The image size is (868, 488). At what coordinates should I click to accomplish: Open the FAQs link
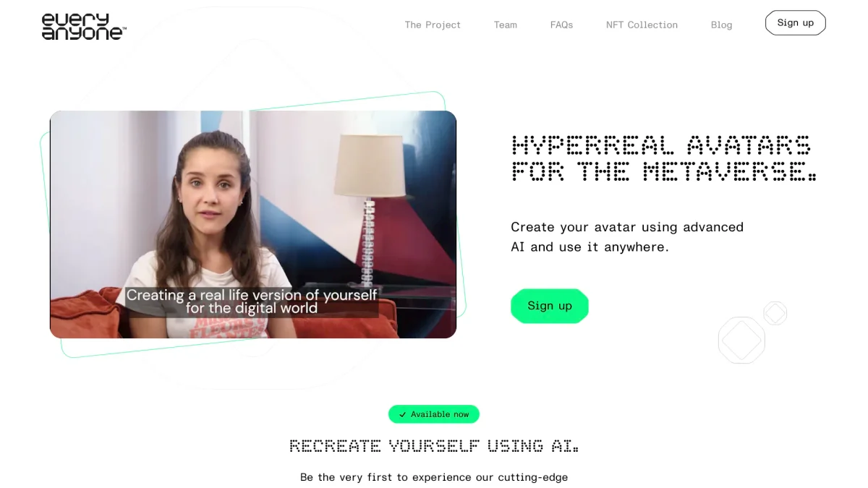coord(561,25)
